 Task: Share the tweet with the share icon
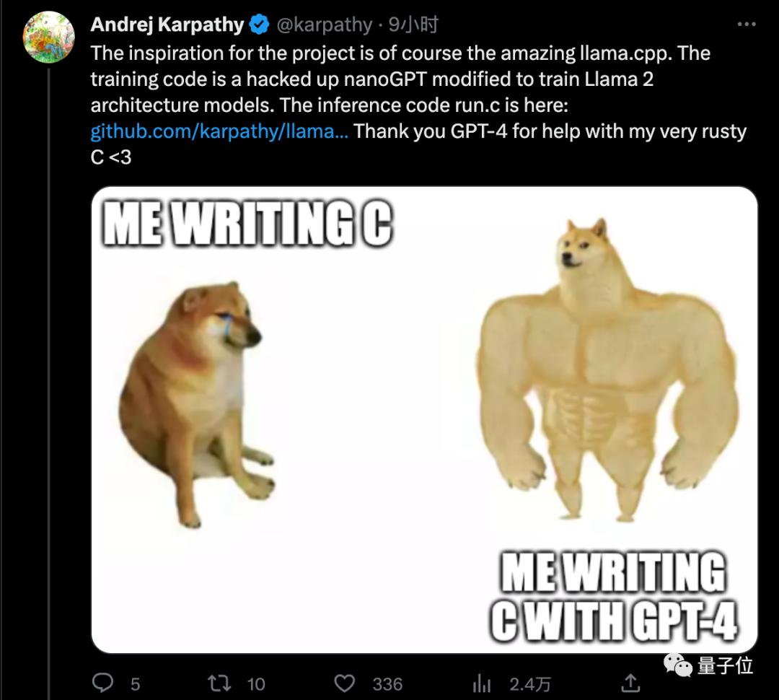coord(630,683)
